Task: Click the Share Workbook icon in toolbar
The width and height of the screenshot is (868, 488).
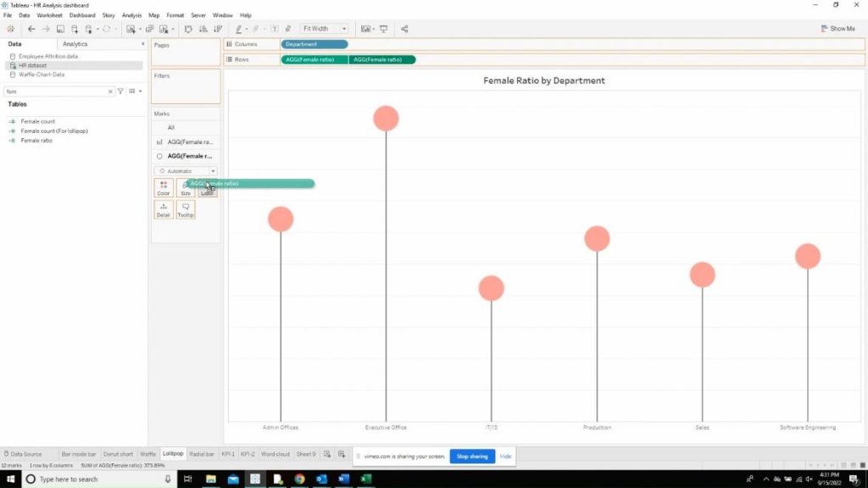Action: [x=405, y=28]
